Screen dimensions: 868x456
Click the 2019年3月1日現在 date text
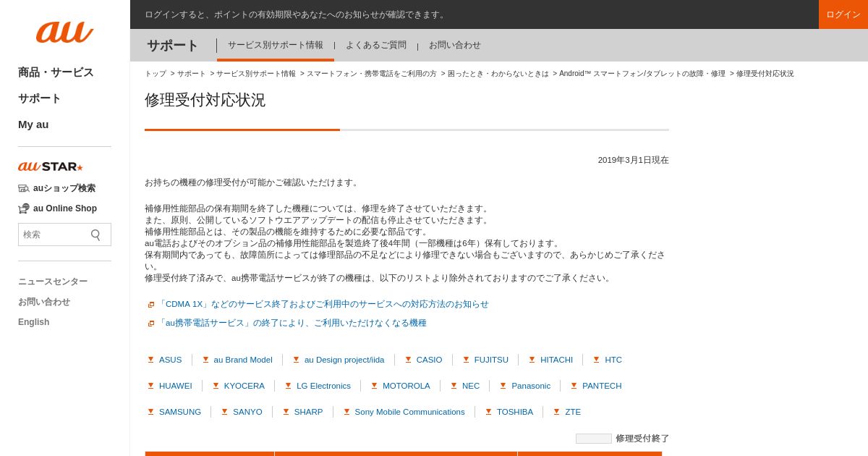(x=634, y=160)
